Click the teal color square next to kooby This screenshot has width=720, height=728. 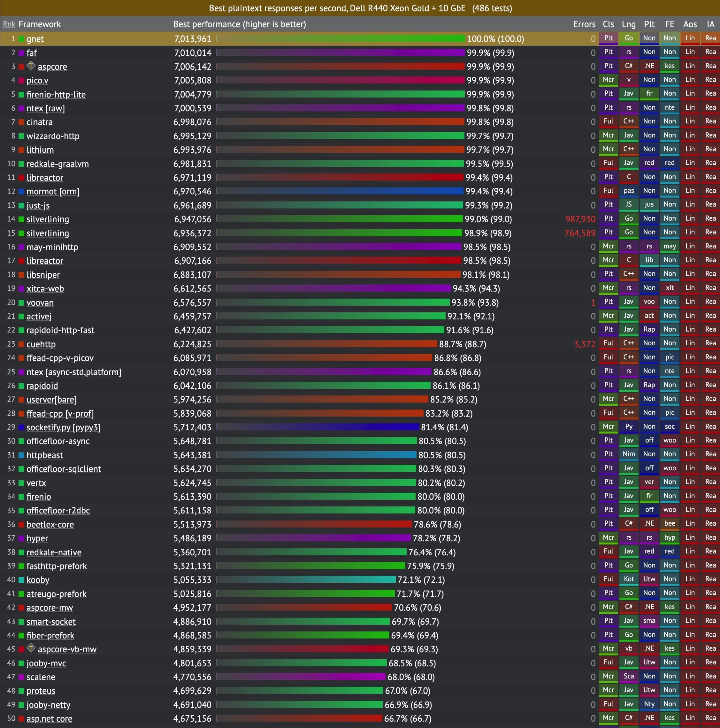21,580
